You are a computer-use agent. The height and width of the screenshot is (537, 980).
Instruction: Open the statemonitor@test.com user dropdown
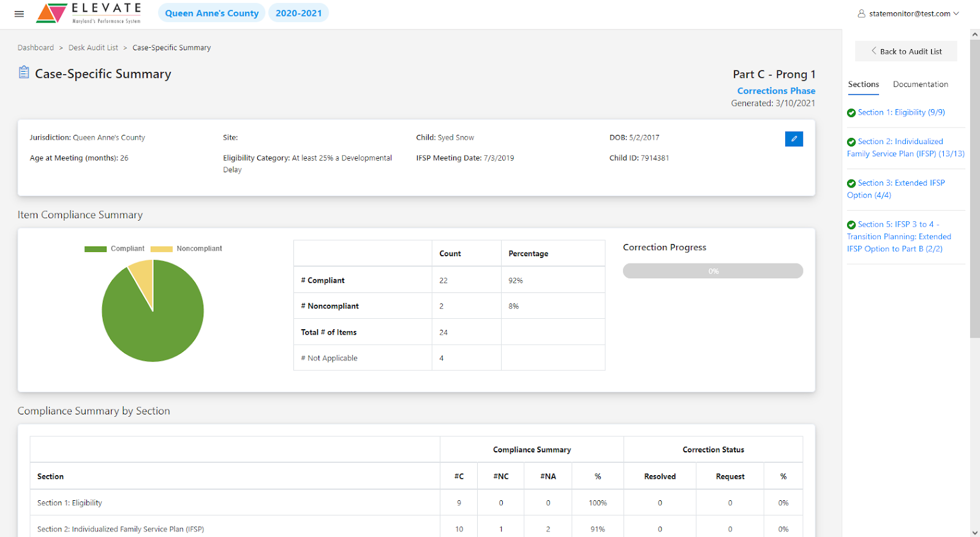coord(909,13)
